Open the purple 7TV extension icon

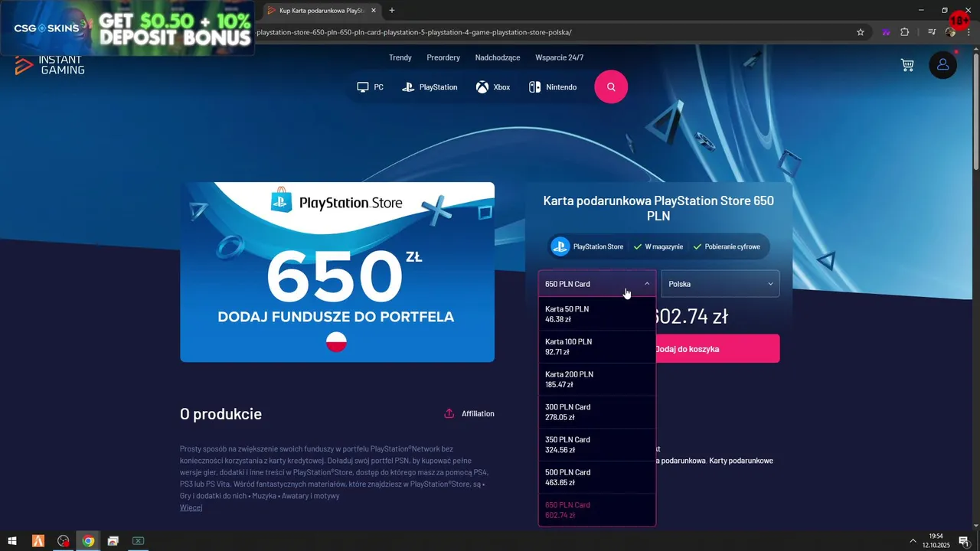pyautogui.click(x=886, y=32)
